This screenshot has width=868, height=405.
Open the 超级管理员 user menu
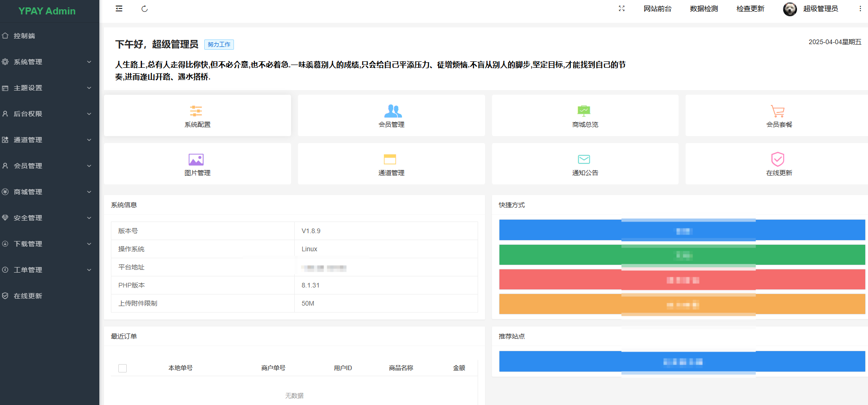(x=821, y=9)
